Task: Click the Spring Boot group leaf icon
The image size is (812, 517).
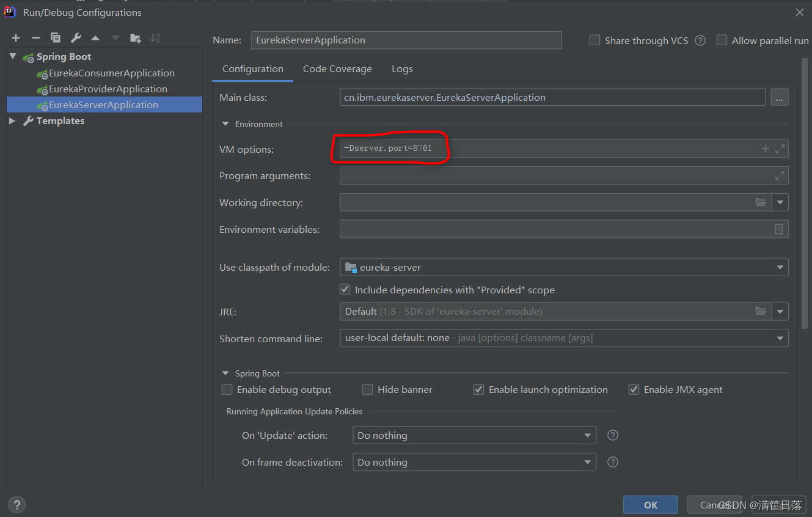Action: point(28,57)
